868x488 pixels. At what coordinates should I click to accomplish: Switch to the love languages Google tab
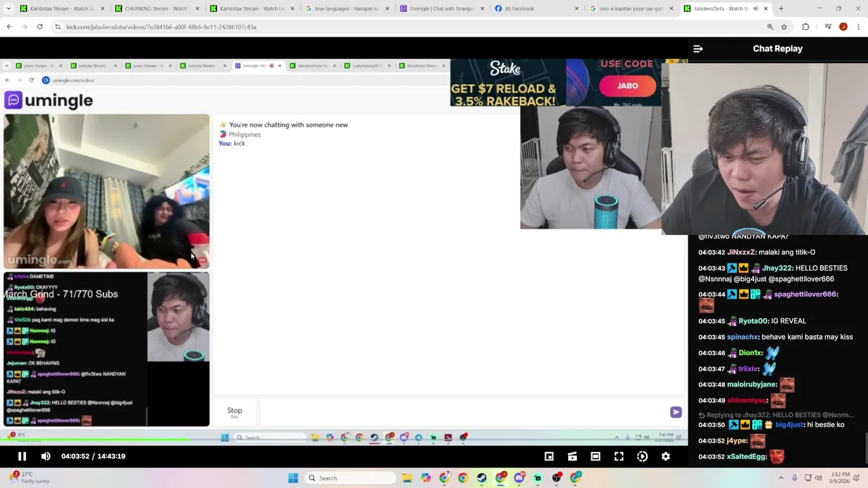346,9
